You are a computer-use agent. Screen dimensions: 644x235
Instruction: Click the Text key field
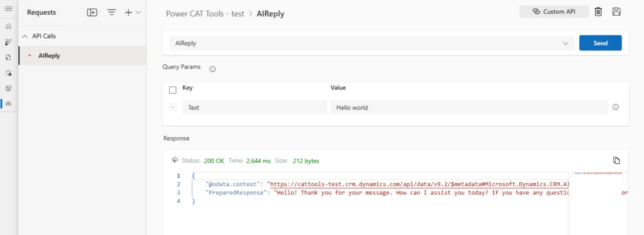255,107
